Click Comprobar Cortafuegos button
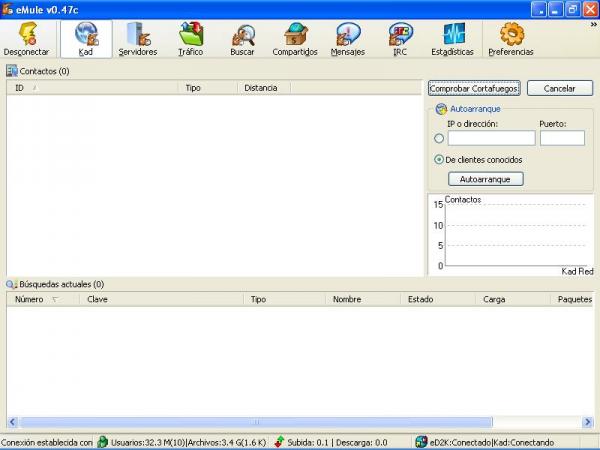Viewport: 600px width, 450px height. [x=474, y=88]
